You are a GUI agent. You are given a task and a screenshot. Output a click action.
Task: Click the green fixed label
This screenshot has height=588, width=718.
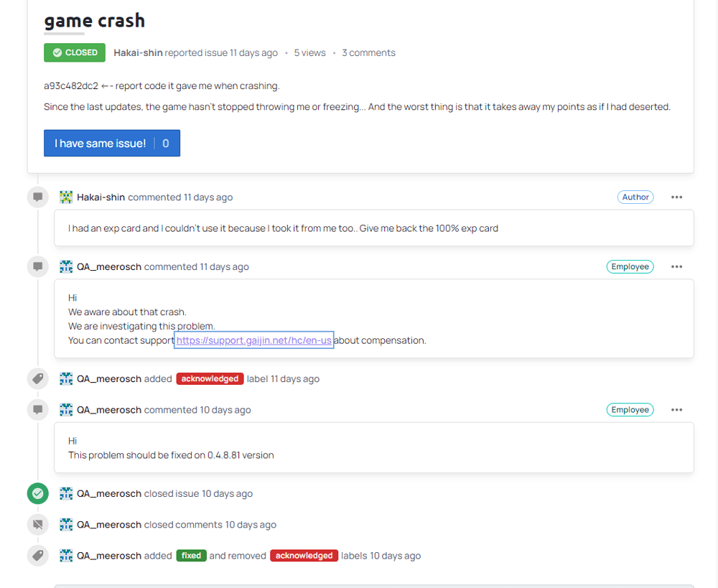tap(191, 555)
